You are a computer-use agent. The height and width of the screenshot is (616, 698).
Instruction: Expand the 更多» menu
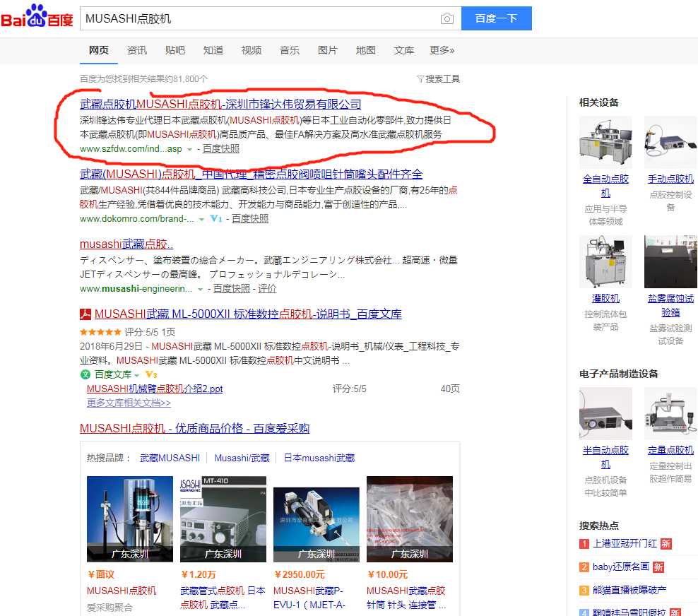point(442,50)
